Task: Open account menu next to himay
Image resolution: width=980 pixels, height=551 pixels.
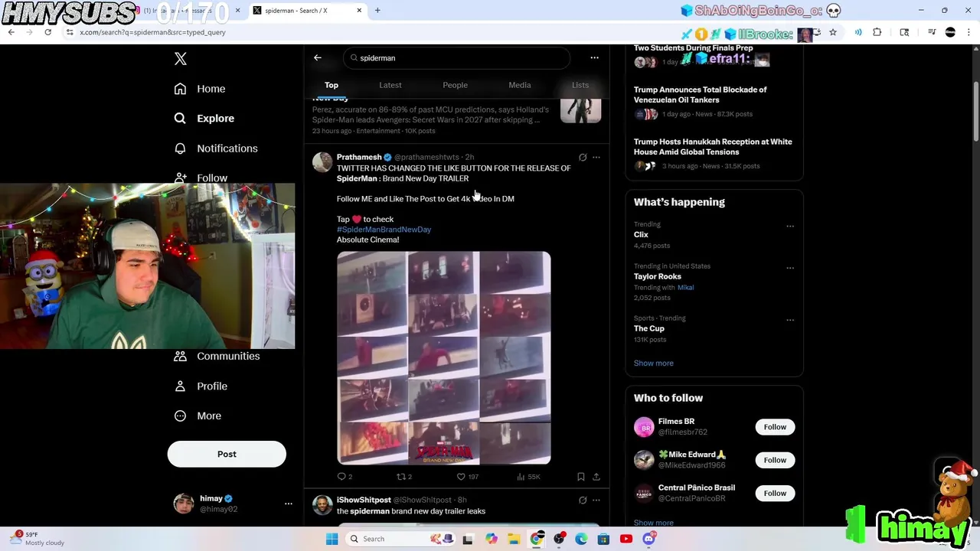Action: [289, 504]
